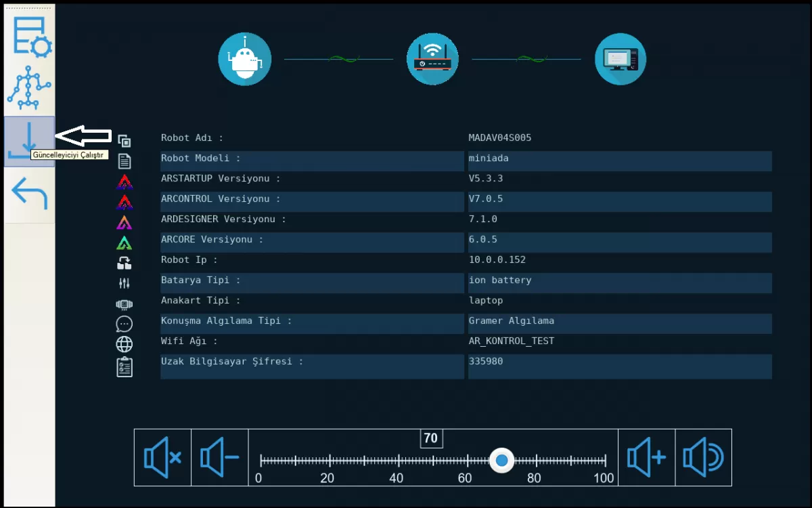Decrease volume with speaker minus button

(x=220, y=457)
